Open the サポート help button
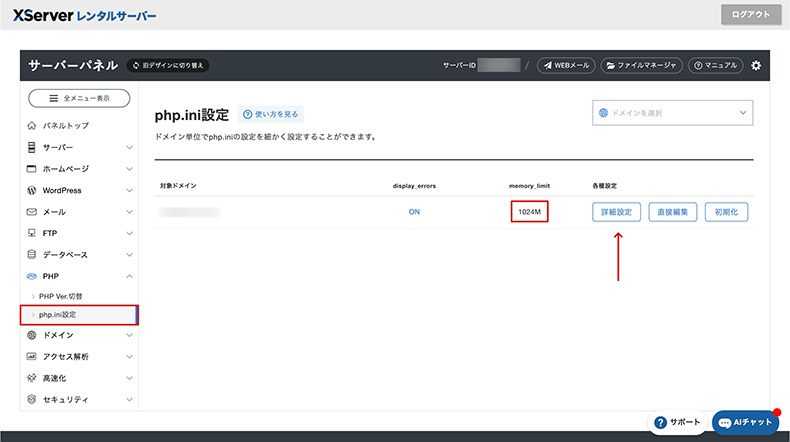The height and width of the screenshot is (442, 790). click(x=678, y=422)
